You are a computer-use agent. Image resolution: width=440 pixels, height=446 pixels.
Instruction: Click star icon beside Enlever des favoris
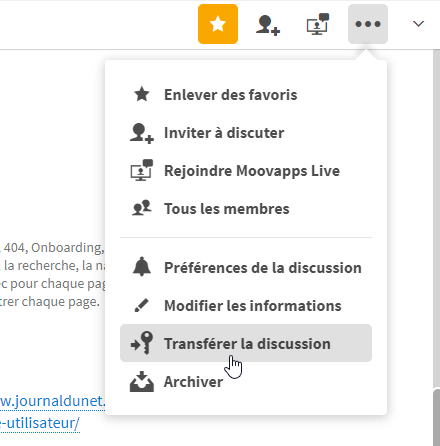(x=142, y=94)
